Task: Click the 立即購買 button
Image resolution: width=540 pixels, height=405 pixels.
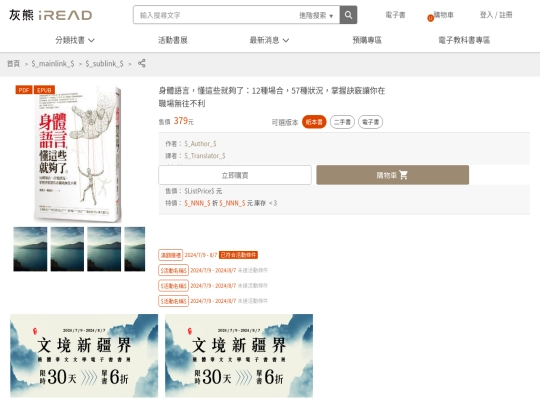Action: point(235,175)
